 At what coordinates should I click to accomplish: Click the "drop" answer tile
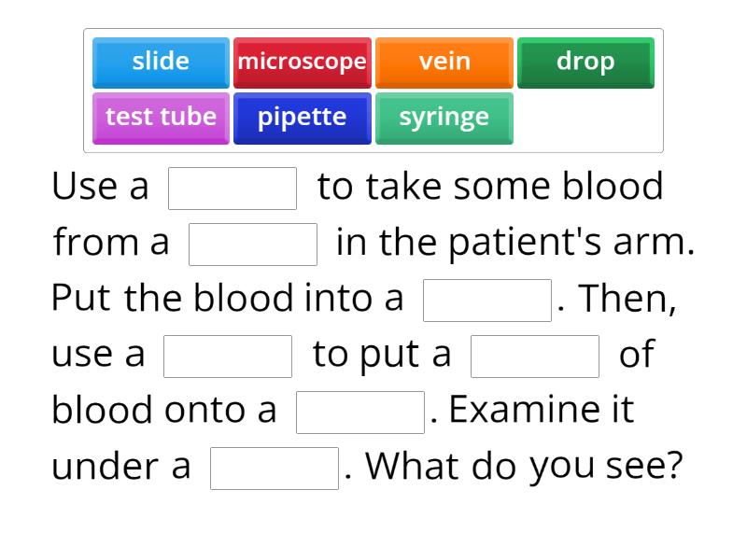pyautogui.click(x=586, y=62)
